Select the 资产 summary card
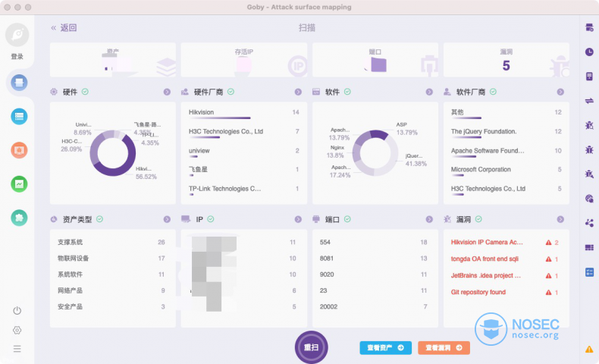Viewport: 599px width, 364px height. click(113, 60)
